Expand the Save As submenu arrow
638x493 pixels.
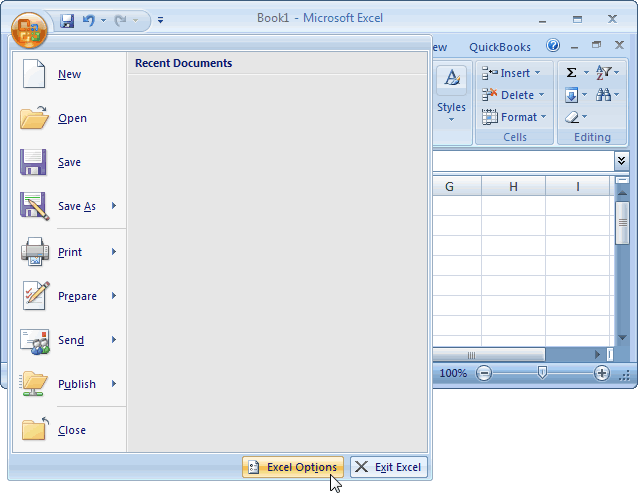114,206
